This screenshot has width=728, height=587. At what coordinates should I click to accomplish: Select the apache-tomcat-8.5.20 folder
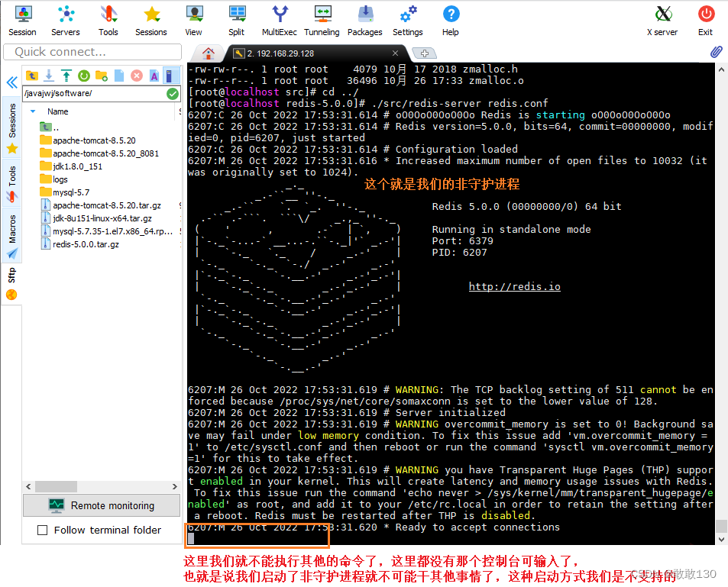tap(94, 140)
